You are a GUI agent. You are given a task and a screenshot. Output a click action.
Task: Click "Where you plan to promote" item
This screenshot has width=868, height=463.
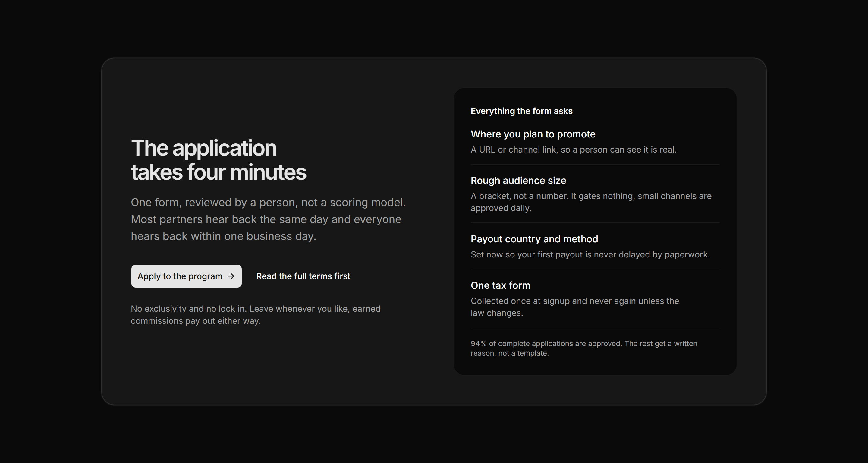pyautogui.click(x=533, y=134)
